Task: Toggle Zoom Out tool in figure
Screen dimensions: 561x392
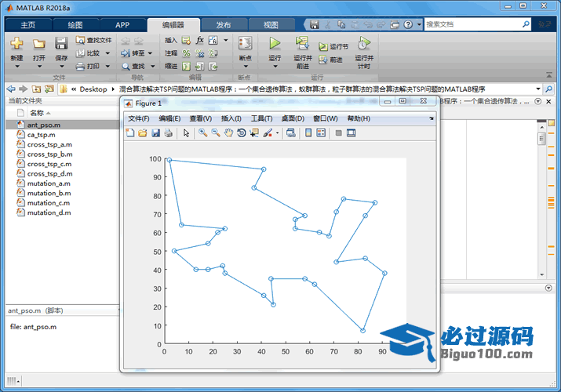Action: 216,133
